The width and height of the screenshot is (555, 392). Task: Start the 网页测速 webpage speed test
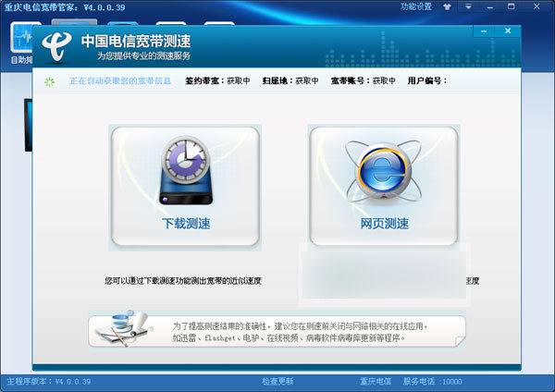click(384, 186)
